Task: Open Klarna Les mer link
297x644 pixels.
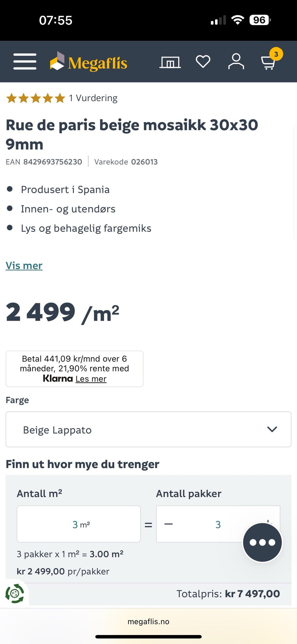Action: click(91, 379)
